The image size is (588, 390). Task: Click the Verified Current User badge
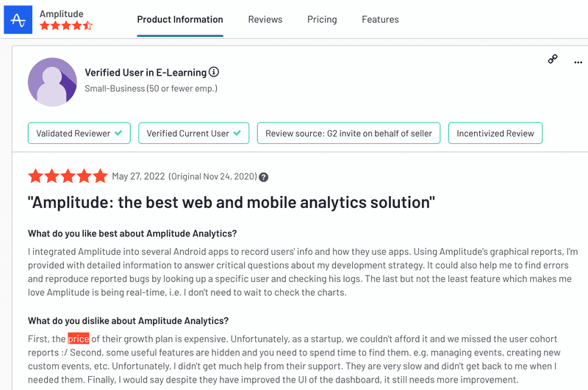click(x=193, y=134)
